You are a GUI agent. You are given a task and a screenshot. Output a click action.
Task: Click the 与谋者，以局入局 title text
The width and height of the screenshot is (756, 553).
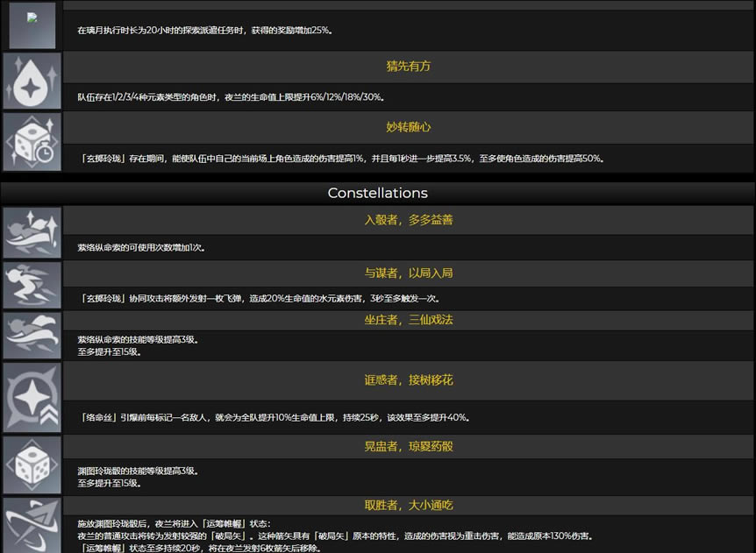[408, 273]
